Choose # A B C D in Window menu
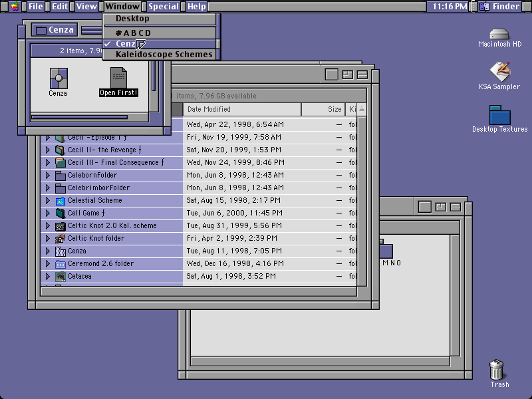 160,33
